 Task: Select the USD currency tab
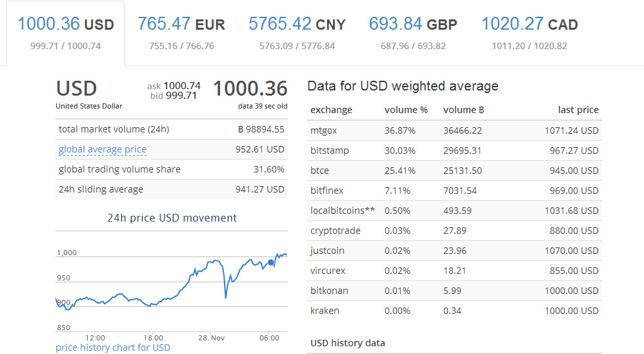65,33
